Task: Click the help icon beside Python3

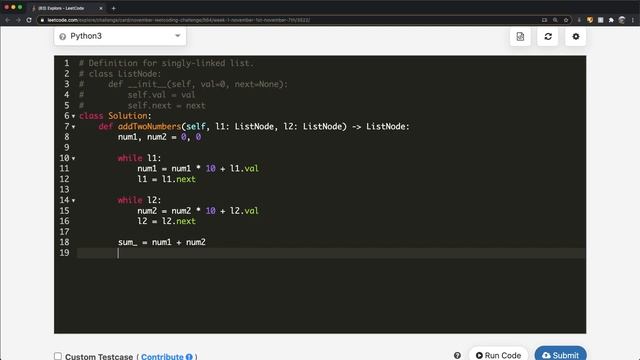Action: coord(62,37)
